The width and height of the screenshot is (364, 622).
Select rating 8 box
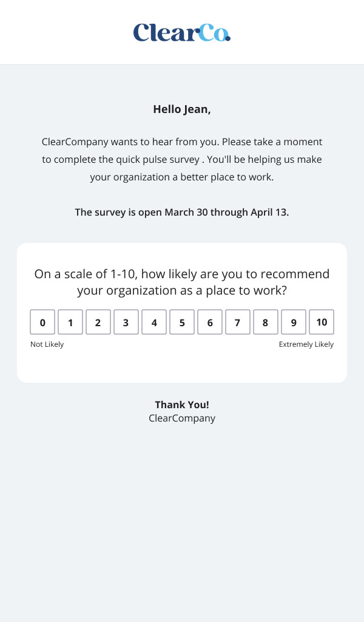point(266,322)
